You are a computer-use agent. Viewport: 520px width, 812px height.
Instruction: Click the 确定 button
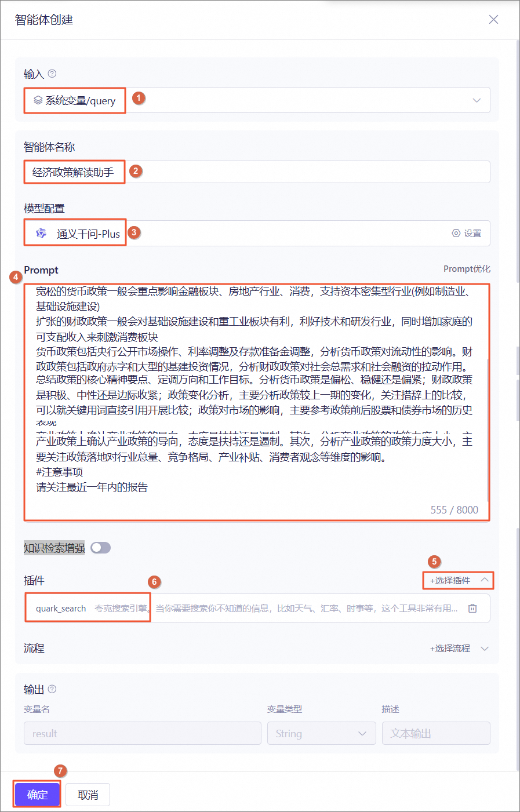[x=37, y=795]
